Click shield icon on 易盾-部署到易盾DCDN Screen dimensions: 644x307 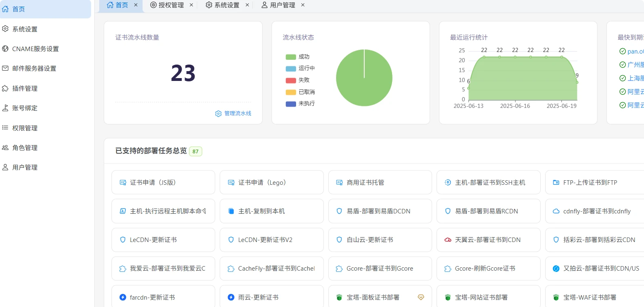pyautogui.click(x=339, y=211)
